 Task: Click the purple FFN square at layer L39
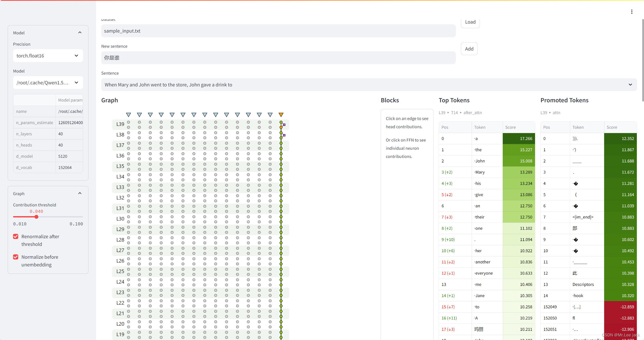point(284,125)
